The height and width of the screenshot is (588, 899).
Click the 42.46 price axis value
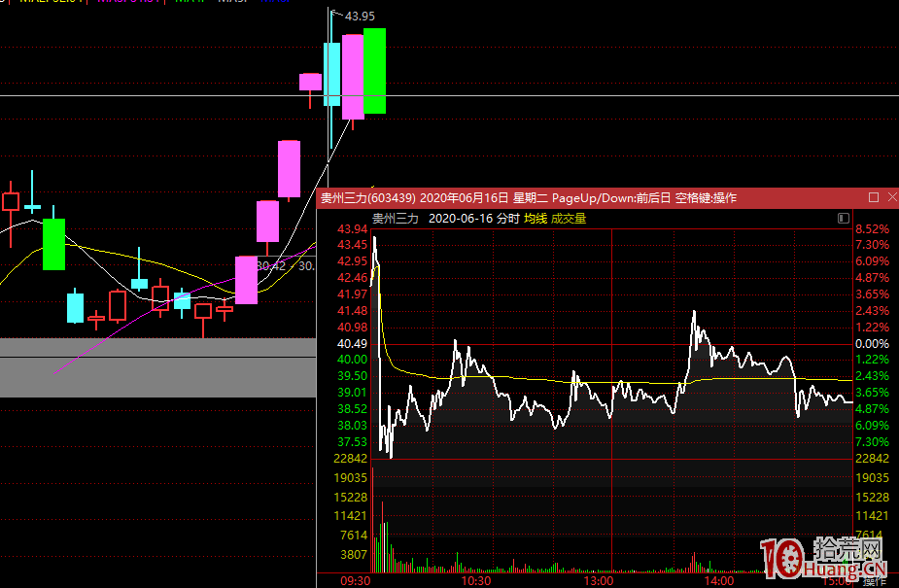point(352,278)
